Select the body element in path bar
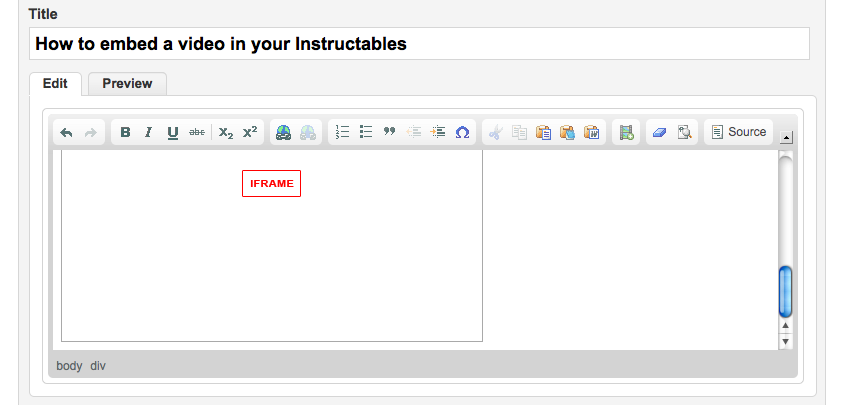This screenshot has width=844, height=405. [x=69, y=366]
